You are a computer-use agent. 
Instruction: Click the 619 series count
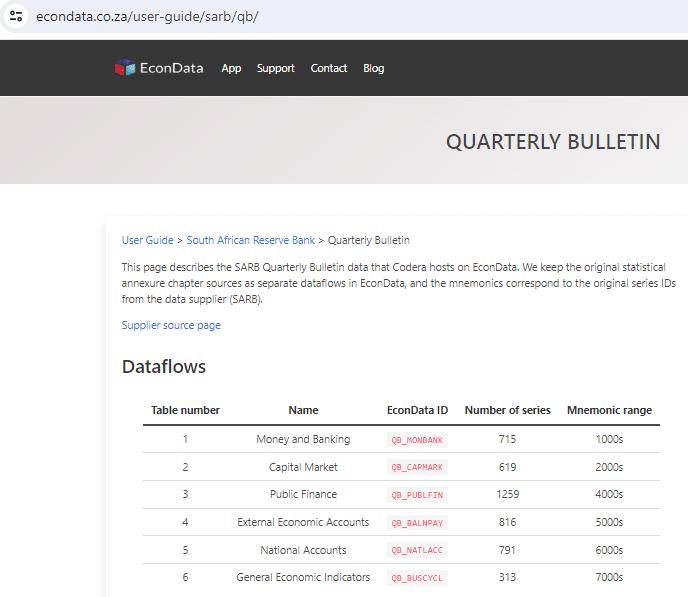click(x=507, y=467)
